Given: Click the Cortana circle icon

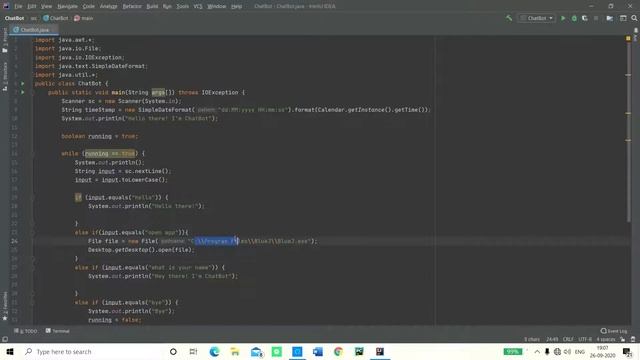Looking at the screenshot, I should (x=173, y=351).
